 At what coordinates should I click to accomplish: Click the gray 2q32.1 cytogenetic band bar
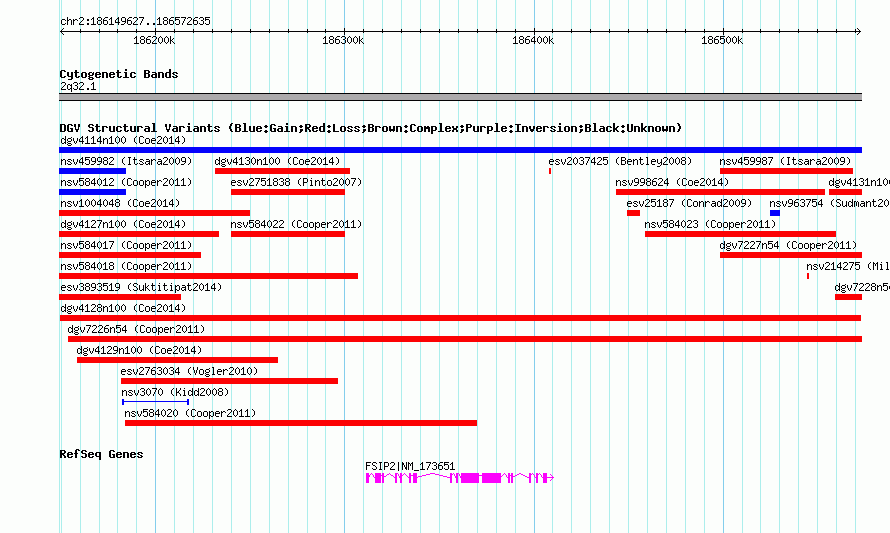pyautogui.click(x=460, y=97)
